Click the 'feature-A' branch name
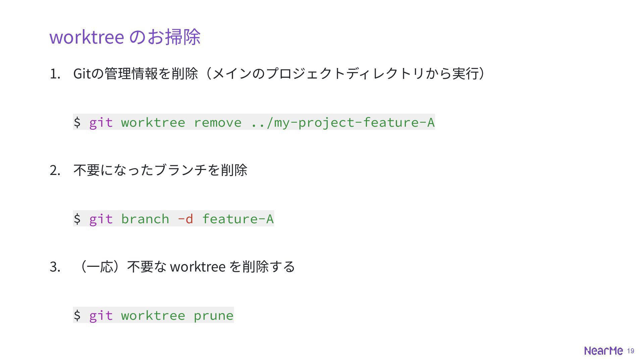The width and height of the screenshot is (644, 362). (238, 219)
